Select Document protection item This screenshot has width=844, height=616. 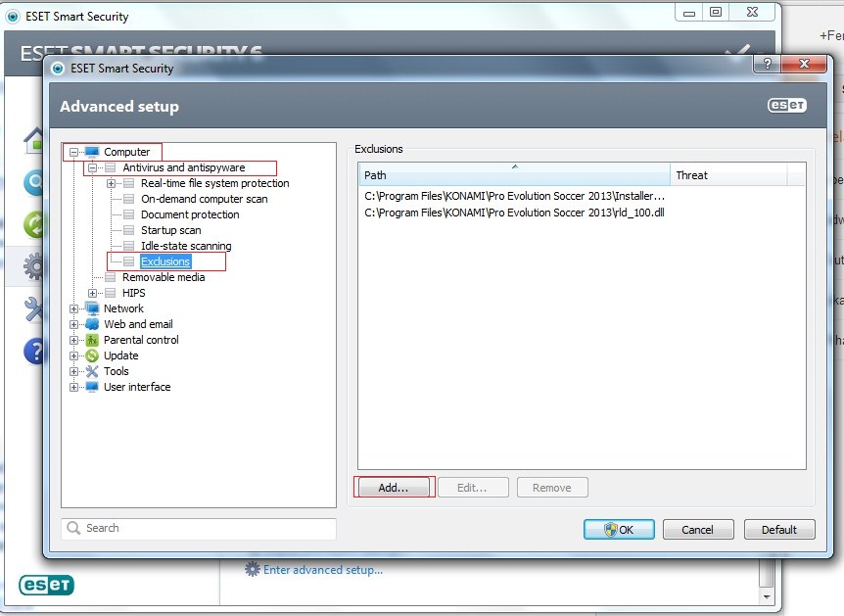pyautogui.click(x=190, y=214)
